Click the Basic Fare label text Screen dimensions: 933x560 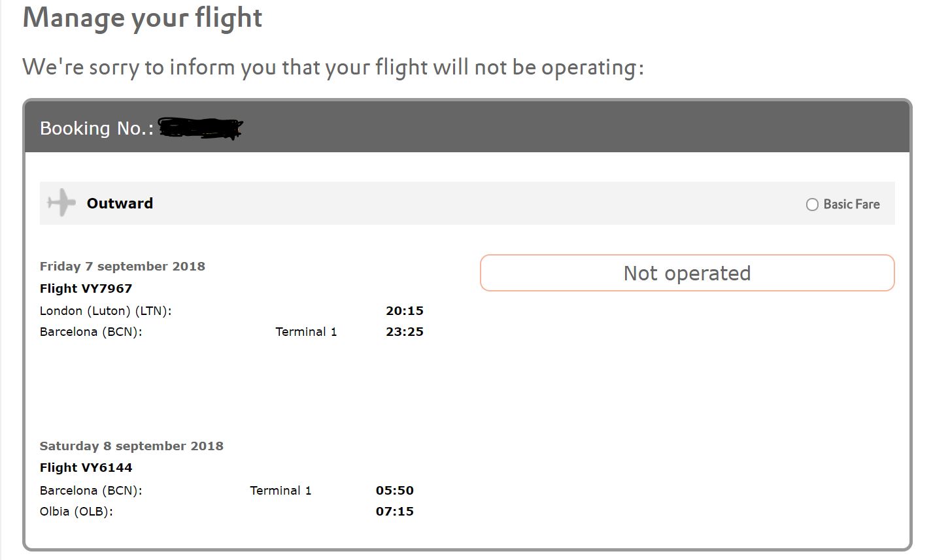851,205
